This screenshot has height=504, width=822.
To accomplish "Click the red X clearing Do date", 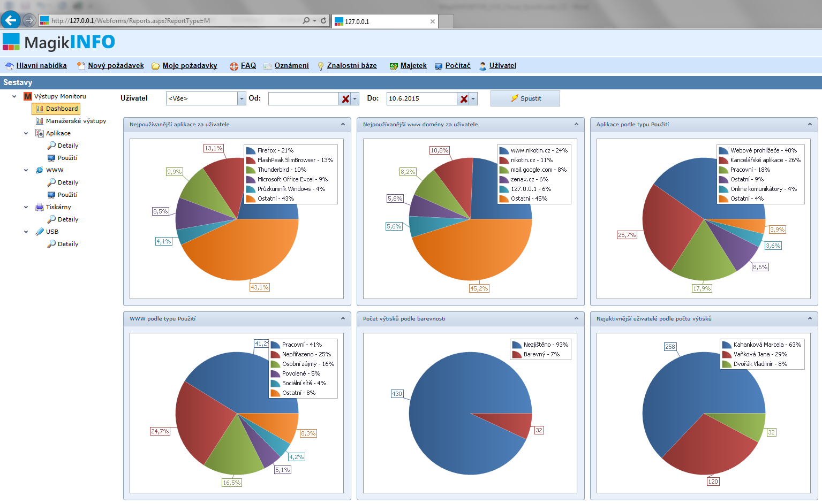I will point(464,99).
